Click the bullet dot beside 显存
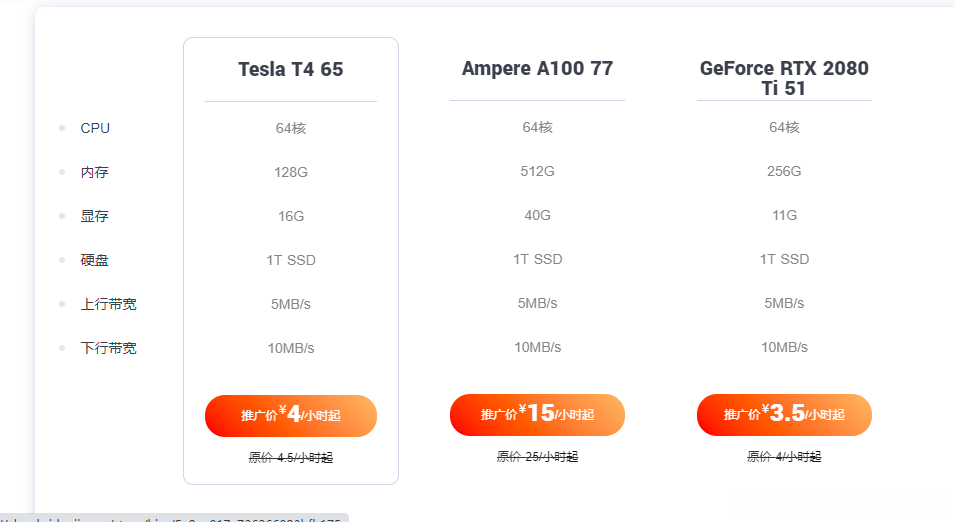 click(x=62, y=216)
